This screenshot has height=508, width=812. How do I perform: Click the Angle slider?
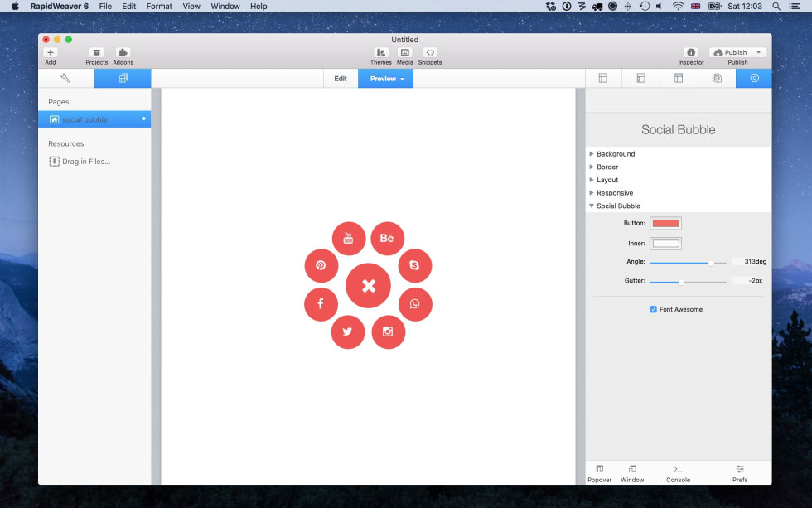tap(688, 263)
